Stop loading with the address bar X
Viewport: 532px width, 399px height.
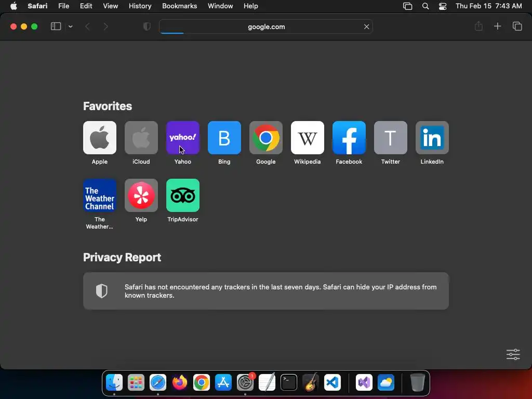[x=366, y=26]
